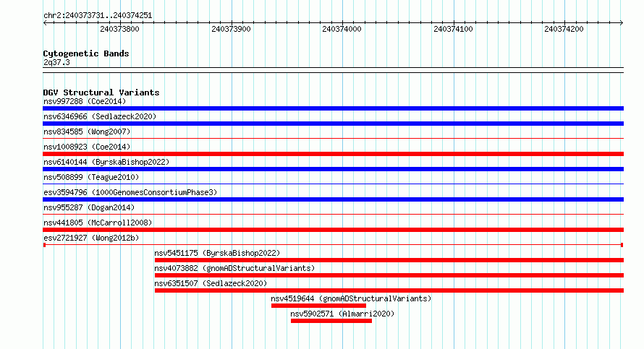Select the red bar under nsv6351507

(x=389, y=290)
